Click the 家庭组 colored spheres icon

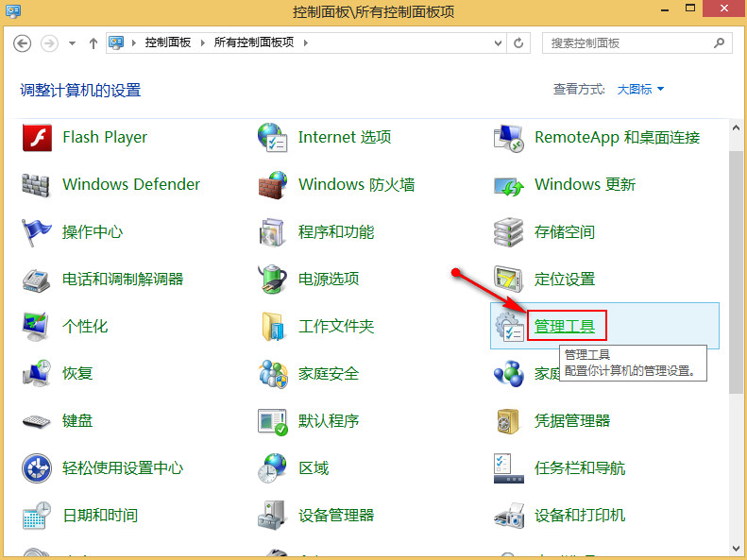coord(509,374)
